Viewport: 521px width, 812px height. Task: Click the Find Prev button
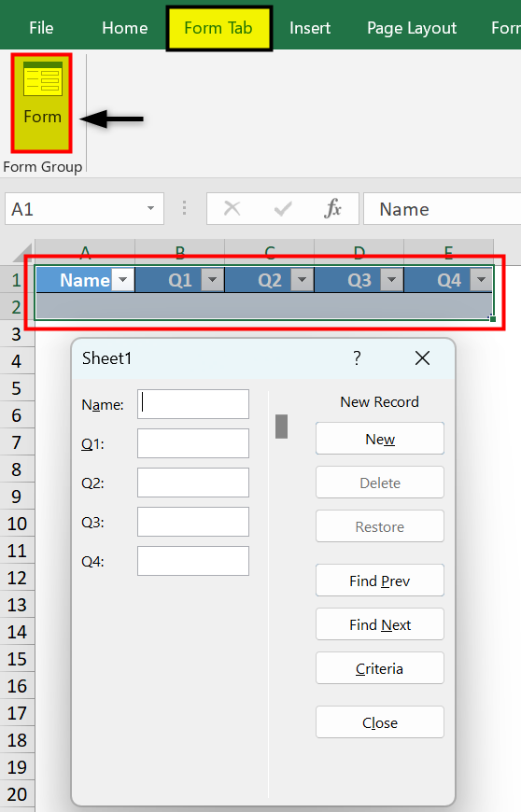[x=380, y=581]
